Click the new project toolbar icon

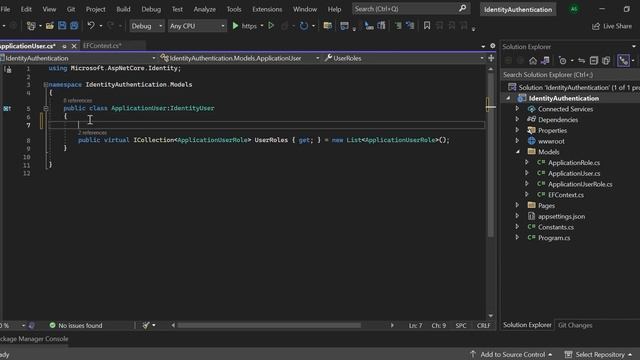tap(31, 26)
